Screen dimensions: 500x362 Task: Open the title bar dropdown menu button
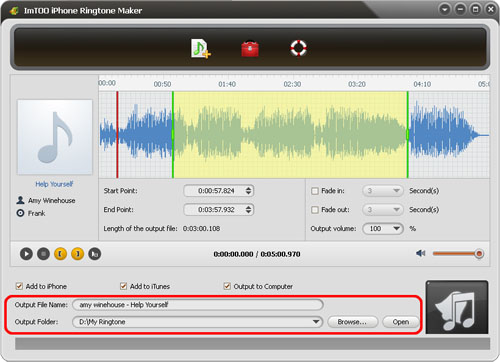(x=445, y=9)
